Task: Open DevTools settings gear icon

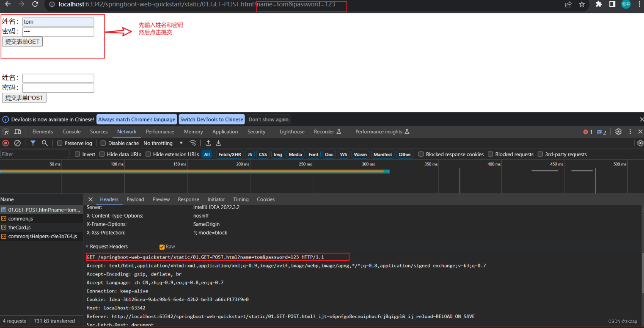Action: (x=618, y=132)
